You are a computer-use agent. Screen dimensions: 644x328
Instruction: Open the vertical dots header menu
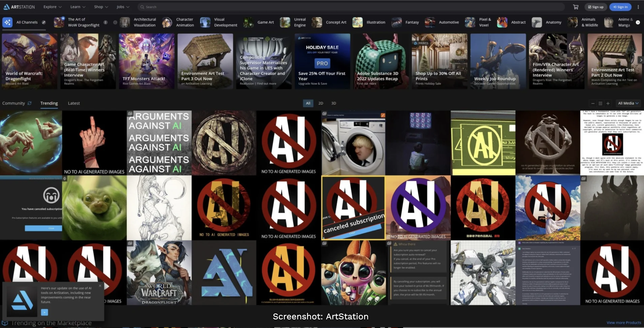pos(638,7)
